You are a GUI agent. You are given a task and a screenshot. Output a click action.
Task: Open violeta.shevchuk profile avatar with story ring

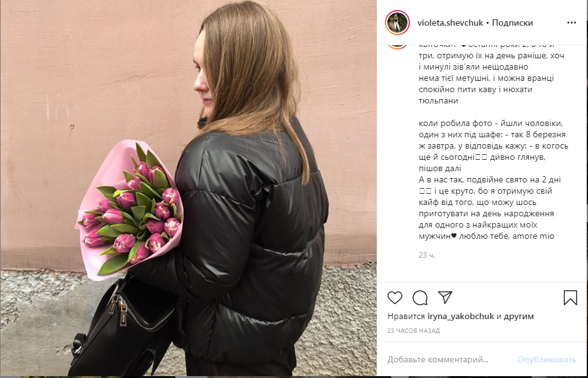[x=397, y=23]
